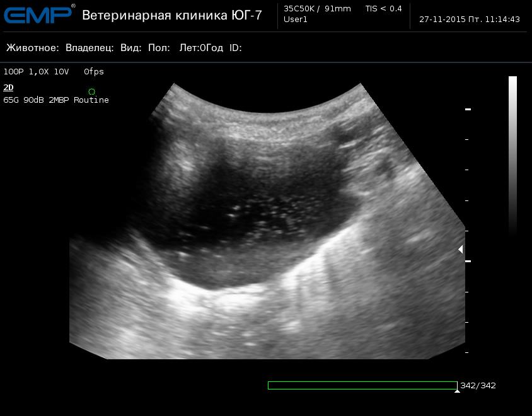Click the probe orientation circle marker
Viewport: 532px width, 416px height.
click(x=92, y=92)
